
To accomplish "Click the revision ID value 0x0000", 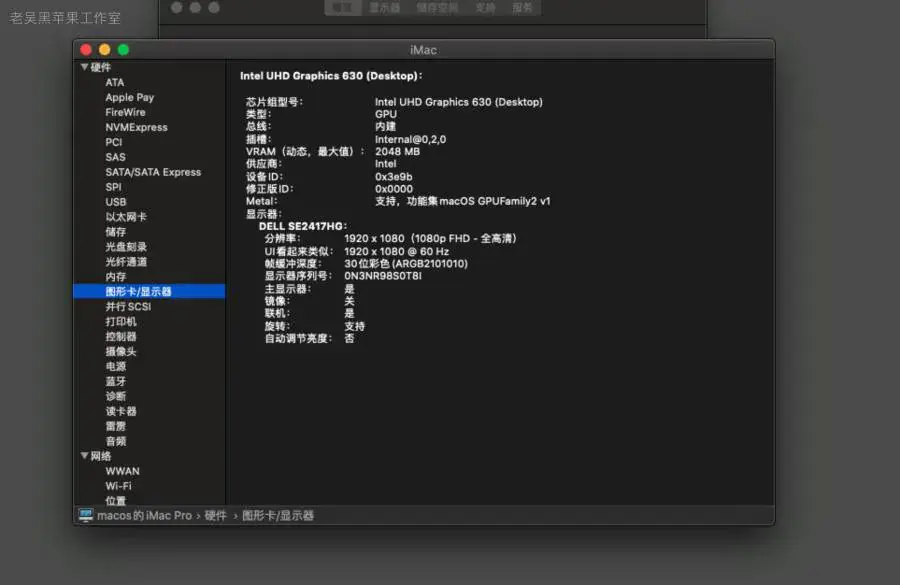I will point(394,189).
